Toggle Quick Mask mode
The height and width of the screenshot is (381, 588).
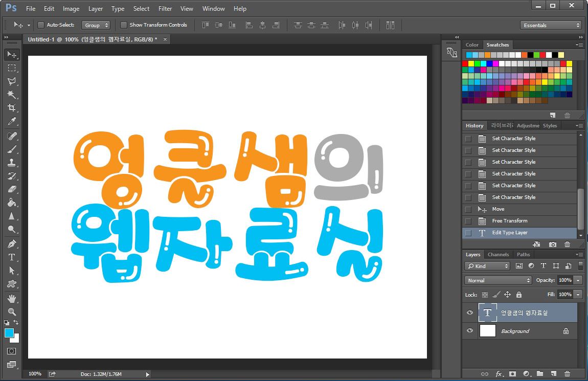pyautogui.click(x=12, y=351)
